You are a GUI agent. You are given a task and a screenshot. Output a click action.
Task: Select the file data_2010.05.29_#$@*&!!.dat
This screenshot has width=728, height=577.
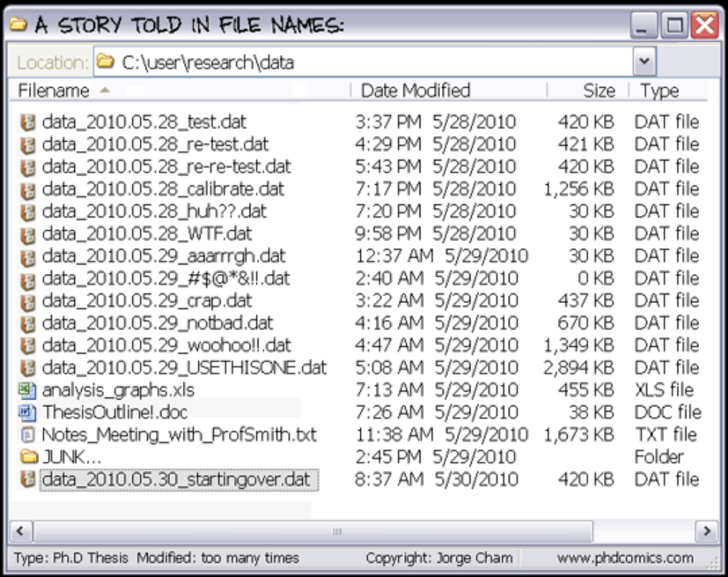click(166, 279)
